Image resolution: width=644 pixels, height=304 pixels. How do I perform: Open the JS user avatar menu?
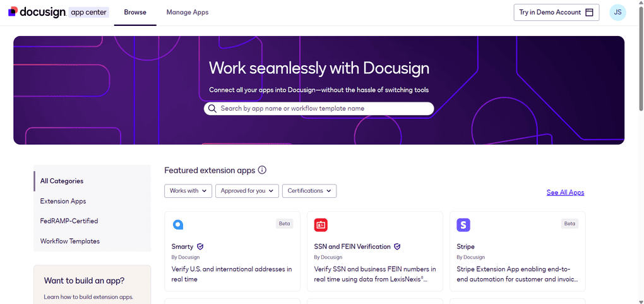coord(617,13)
